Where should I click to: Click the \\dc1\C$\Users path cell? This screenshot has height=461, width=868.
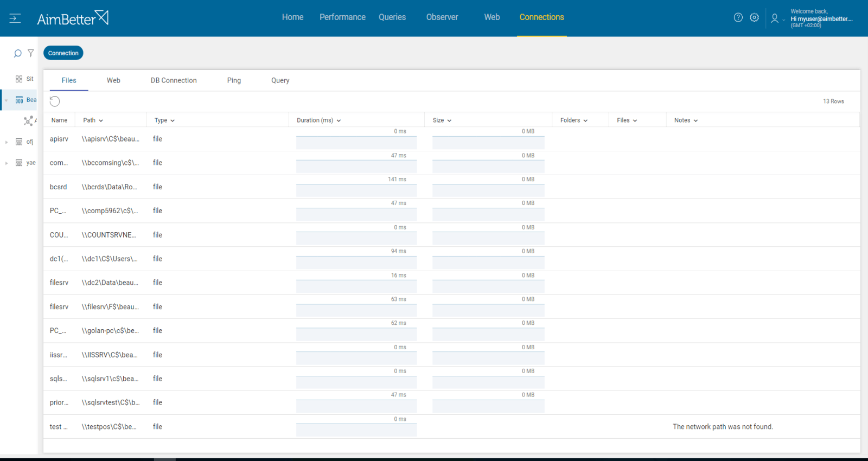(x=110, y=259)
